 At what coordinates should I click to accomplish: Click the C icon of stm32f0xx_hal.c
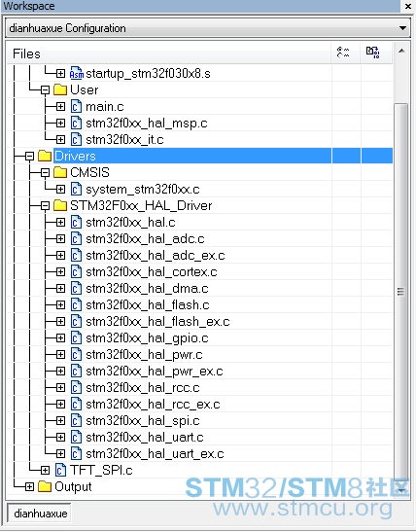click(x=76, y=222)
